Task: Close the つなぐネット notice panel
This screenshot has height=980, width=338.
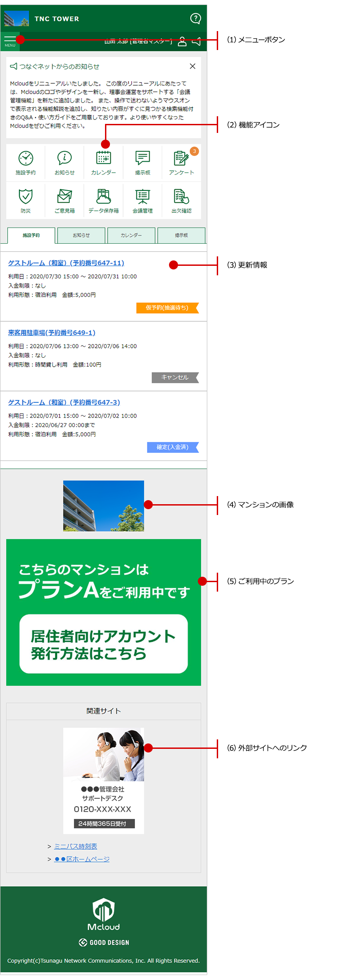Action: [192, 66]
